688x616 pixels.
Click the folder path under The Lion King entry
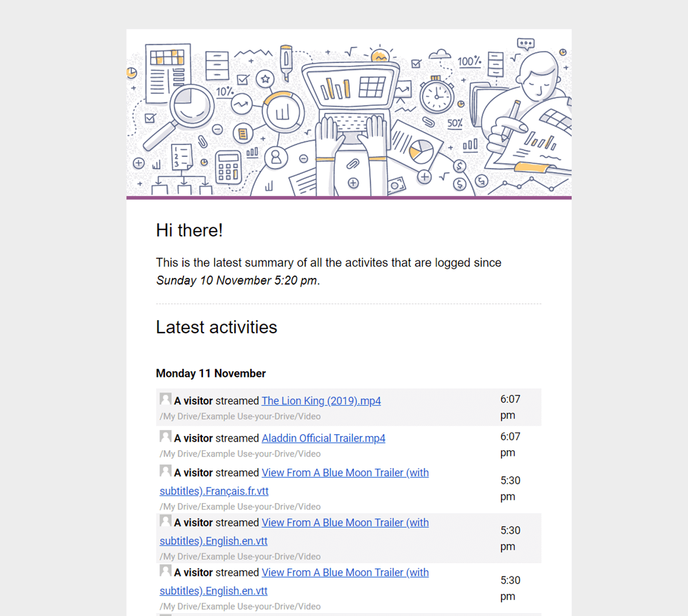click(x=240, y=416)
